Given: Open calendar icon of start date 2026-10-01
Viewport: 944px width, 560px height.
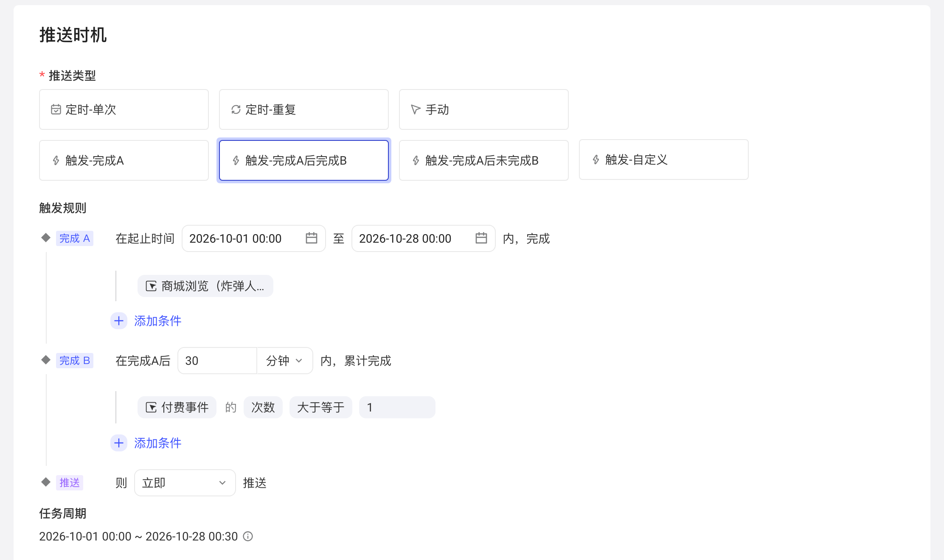Looking at the screenshot, I should tap(312, 238).
